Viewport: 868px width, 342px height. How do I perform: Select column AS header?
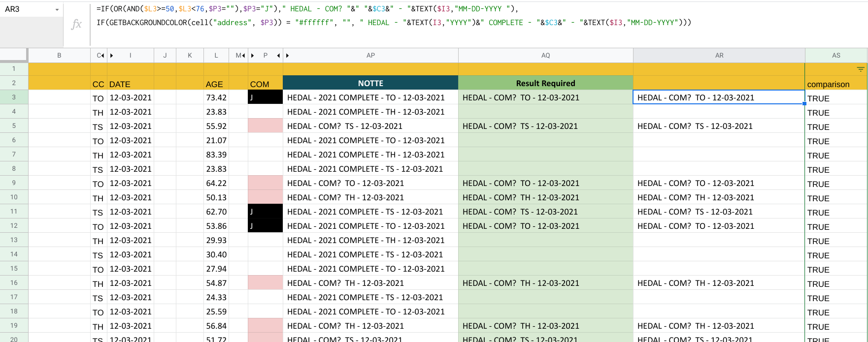(x=836, y=56)
